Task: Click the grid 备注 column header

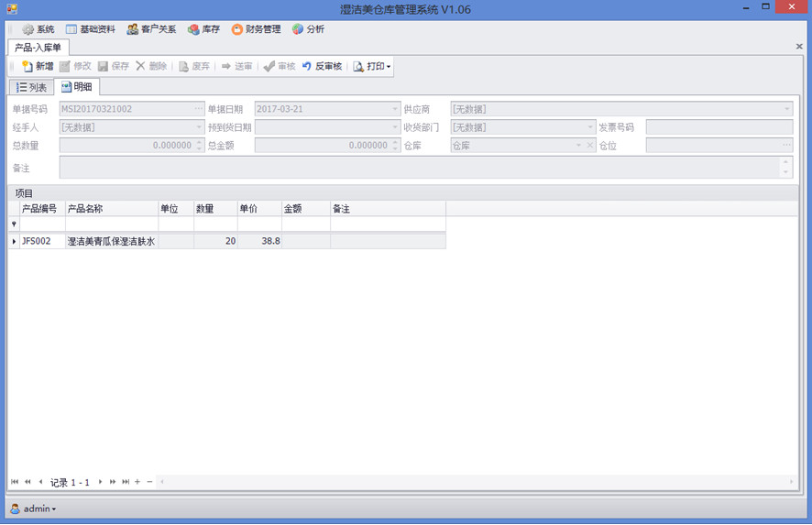Action: 388,209
